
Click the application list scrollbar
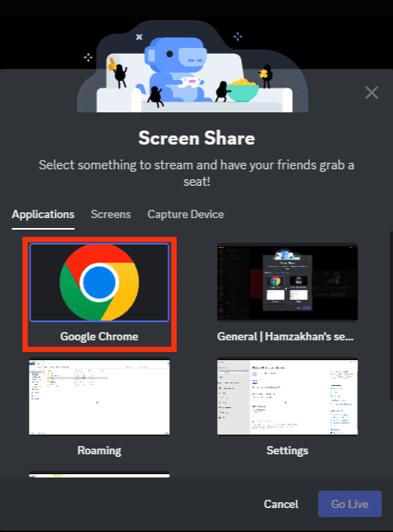(x=391, y=316)
